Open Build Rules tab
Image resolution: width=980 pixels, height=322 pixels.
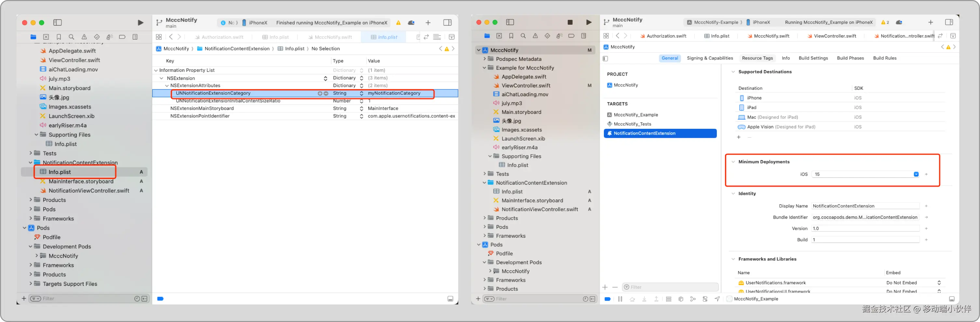pyautogui.click(x=885, y=58)
